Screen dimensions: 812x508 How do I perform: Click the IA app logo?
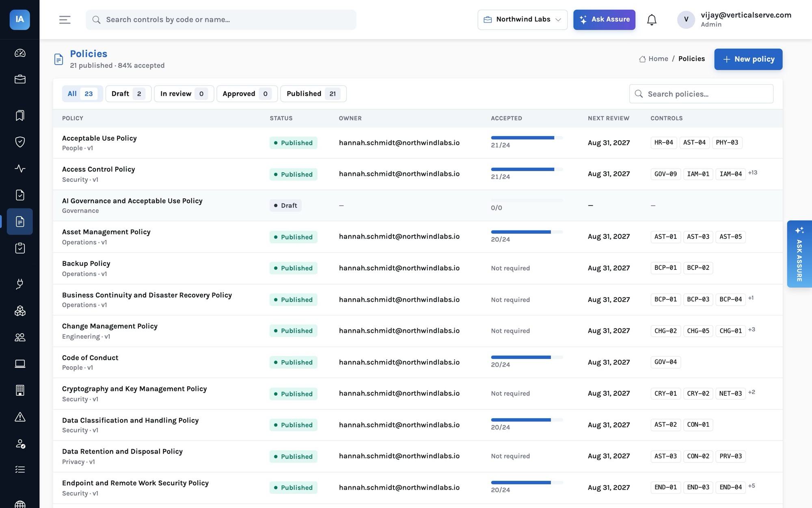(19, 20)
